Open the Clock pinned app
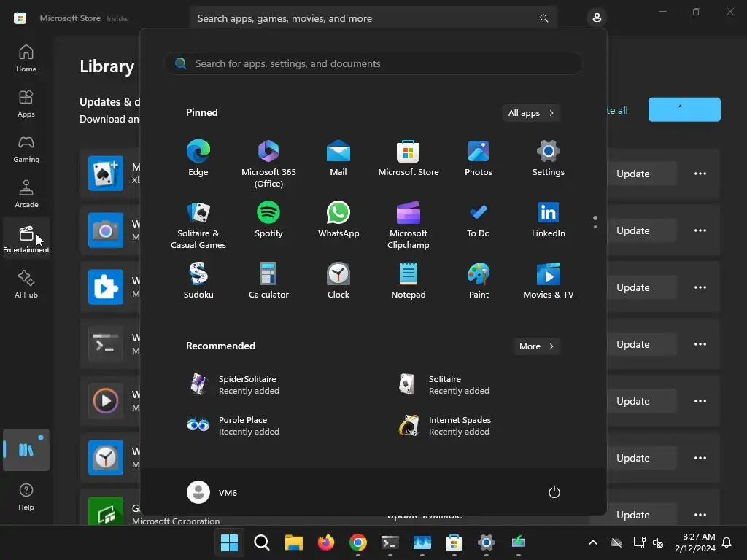Image resolution: width=747 pixels, height=560 pixels. [338, 281]
